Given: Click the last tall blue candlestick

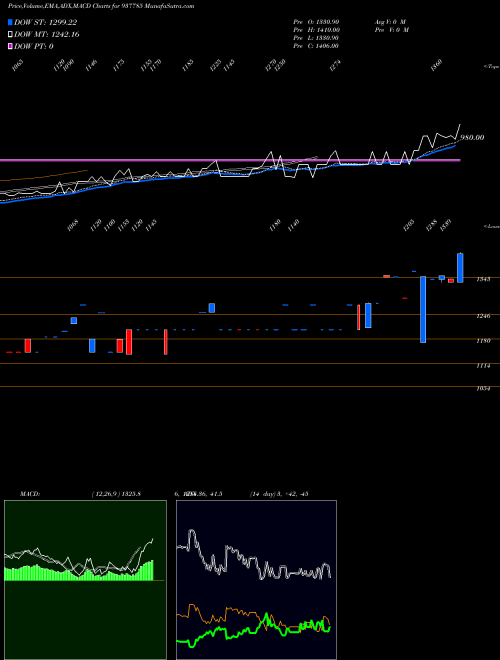Looking at the screenshot, I should coord(460,268).
